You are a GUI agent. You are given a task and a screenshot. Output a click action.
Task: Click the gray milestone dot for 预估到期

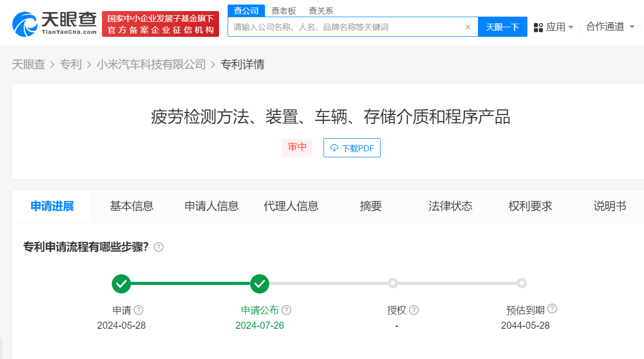(x=521, y=283)
